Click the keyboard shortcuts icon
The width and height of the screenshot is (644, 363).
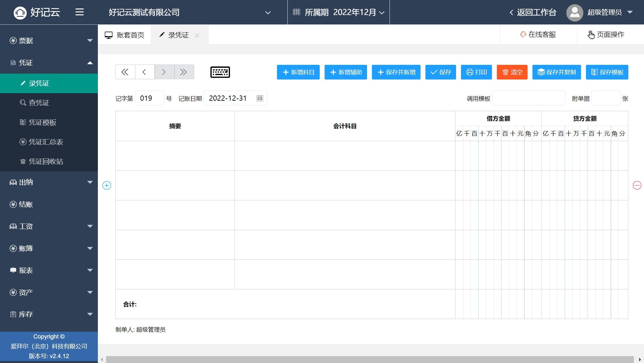220,72
